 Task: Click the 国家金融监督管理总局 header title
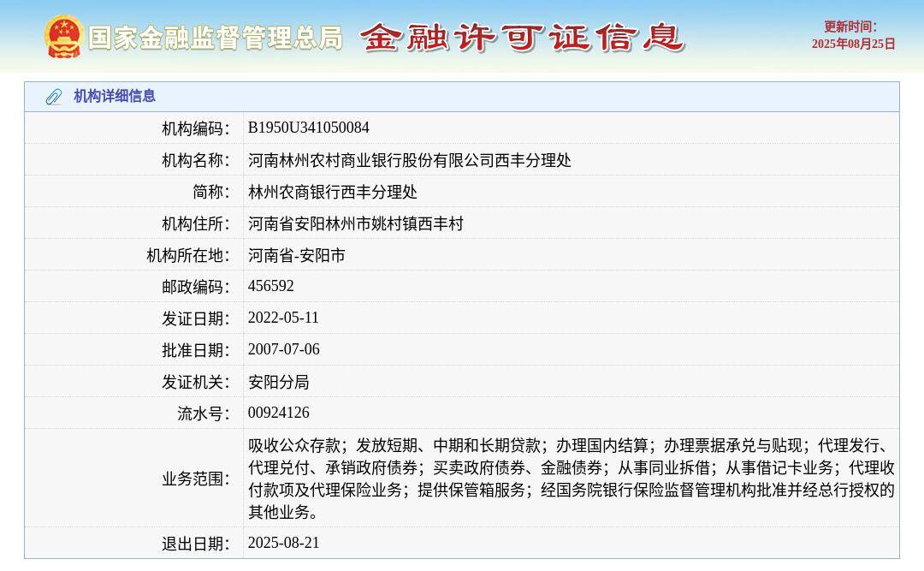[x=216, y=38]
